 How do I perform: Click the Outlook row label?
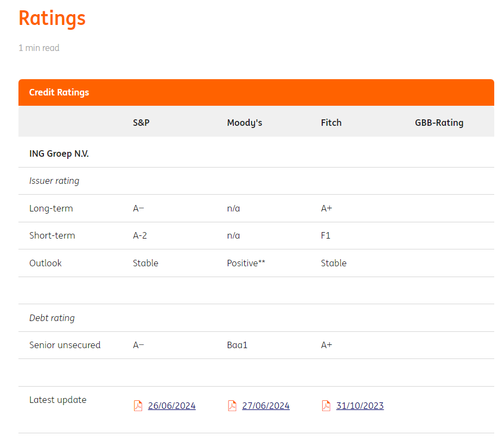pos(46,263)
